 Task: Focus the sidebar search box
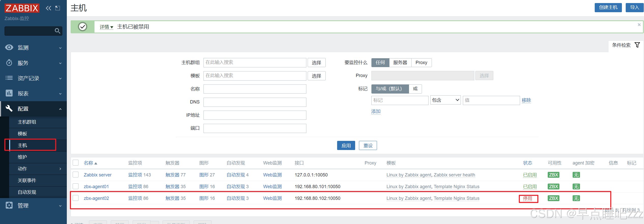coord(33,31)
